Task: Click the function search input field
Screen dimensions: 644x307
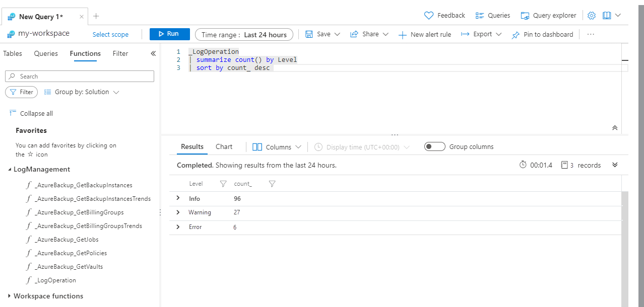Action: point(80,76)
